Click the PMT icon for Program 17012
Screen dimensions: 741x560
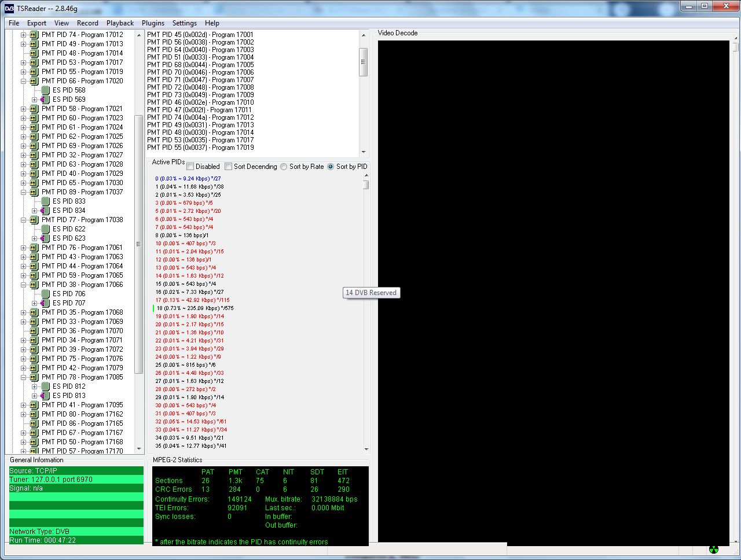[x=34, y=35]
